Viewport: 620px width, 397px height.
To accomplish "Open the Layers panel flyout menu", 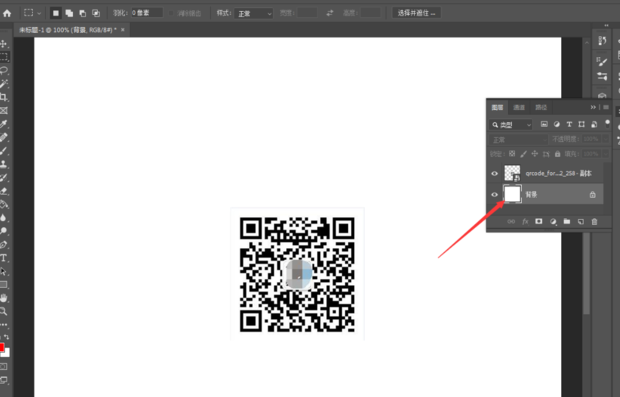I will (x=606, y=107).
